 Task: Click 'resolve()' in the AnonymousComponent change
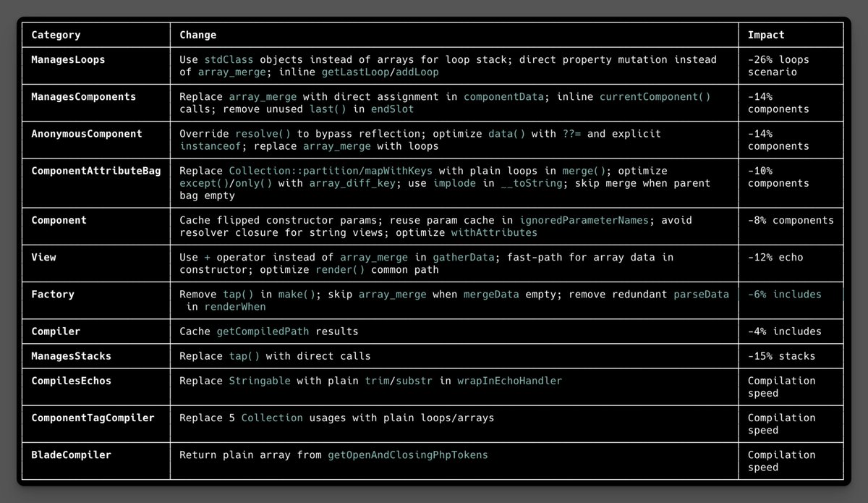[263, 134]
